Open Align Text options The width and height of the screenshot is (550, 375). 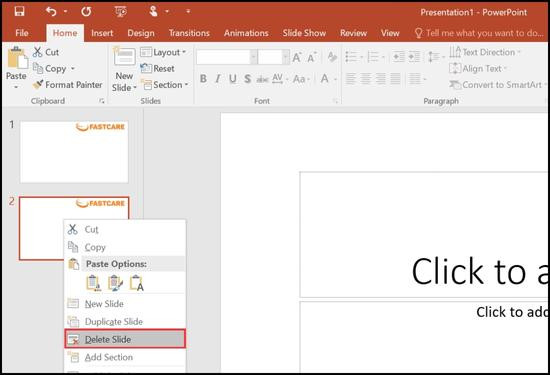[x=478, y=68]
